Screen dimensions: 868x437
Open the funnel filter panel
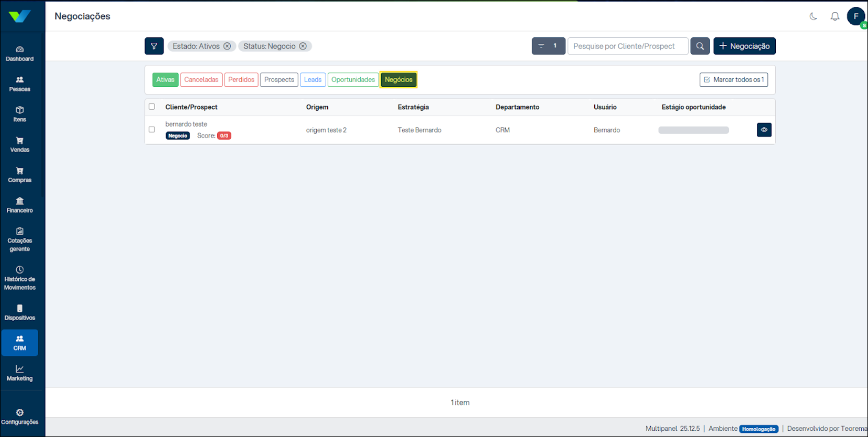[154, 46]
